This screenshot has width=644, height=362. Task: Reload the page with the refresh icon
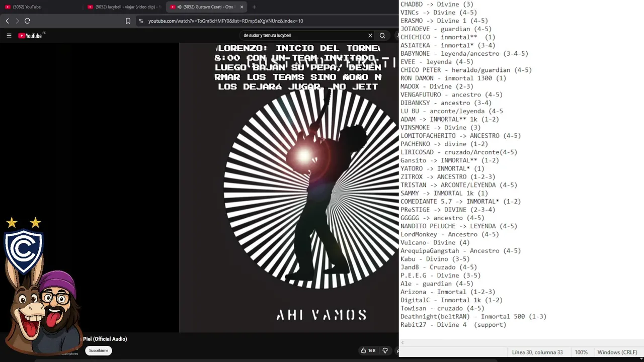pos(27,21)
